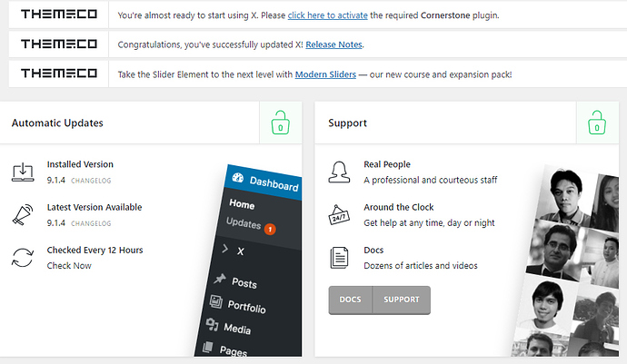Click Check Now to check for updates

click(x=69, y=266)
